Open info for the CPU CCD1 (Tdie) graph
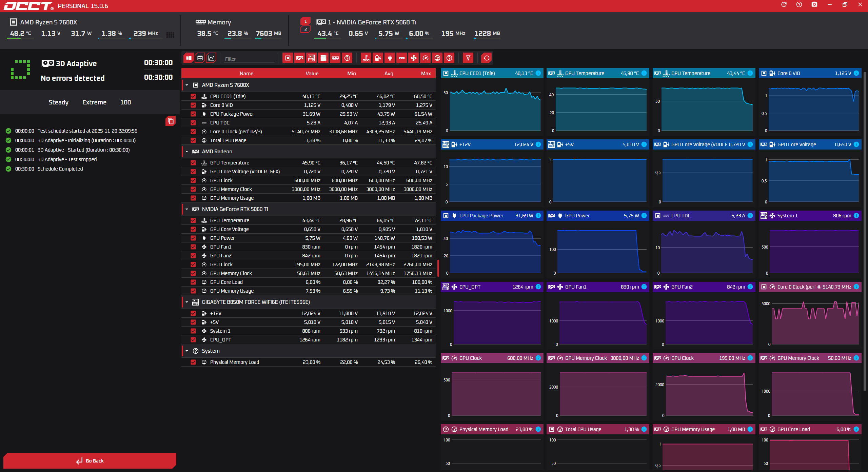 pos(538,73)
